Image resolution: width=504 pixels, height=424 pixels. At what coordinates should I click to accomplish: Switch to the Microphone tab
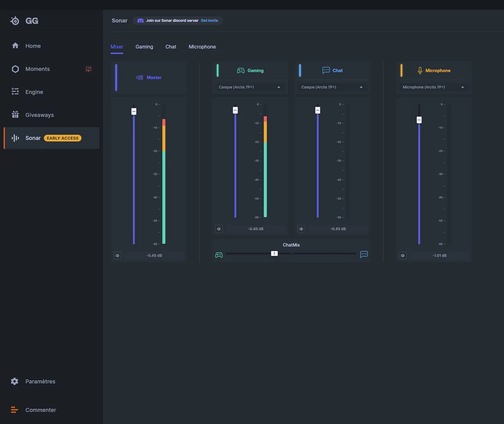tap(202, 47)
